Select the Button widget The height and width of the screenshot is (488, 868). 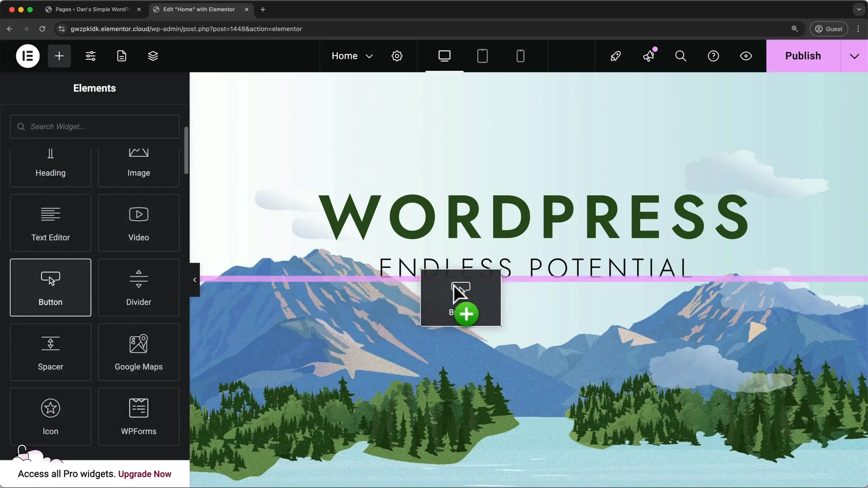50,287
